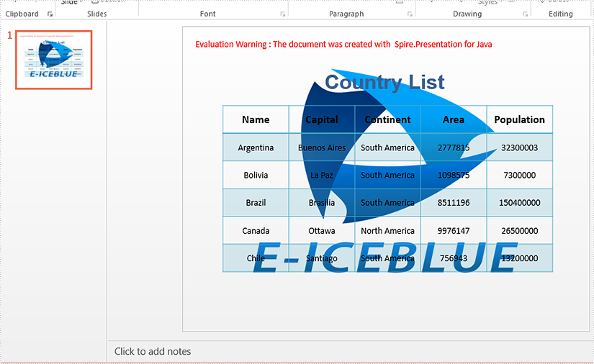This screenshot has width=594, height=364.
Task: Click the 'Capital' header cell
Action: pos(322,119)
